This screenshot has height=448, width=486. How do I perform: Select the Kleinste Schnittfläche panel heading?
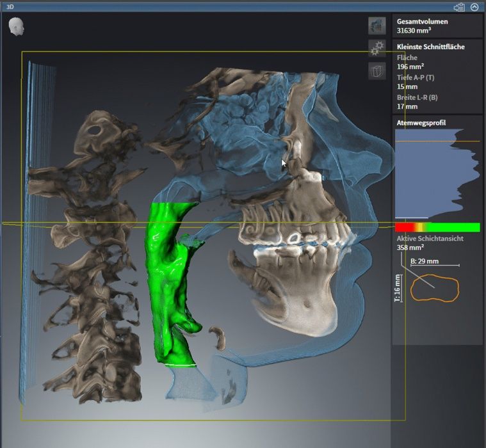(430, 47)
